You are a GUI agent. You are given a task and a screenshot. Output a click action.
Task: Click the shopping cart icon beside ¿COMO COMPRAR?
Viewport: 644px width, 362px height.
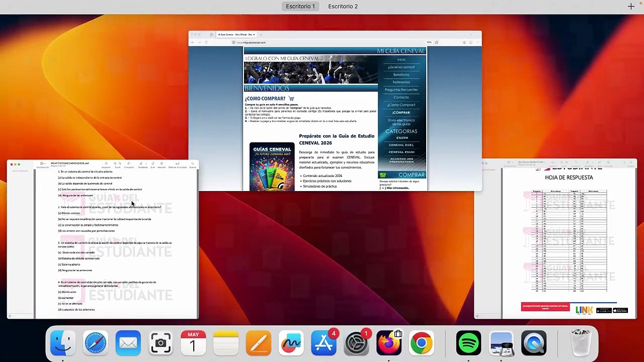(x=291, y=99)
